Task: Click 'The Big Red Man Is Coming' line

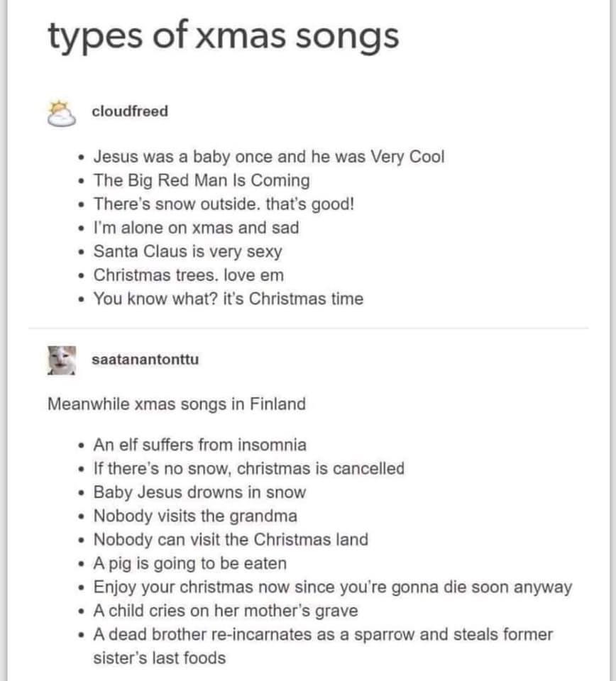Action: coord(202,180)
